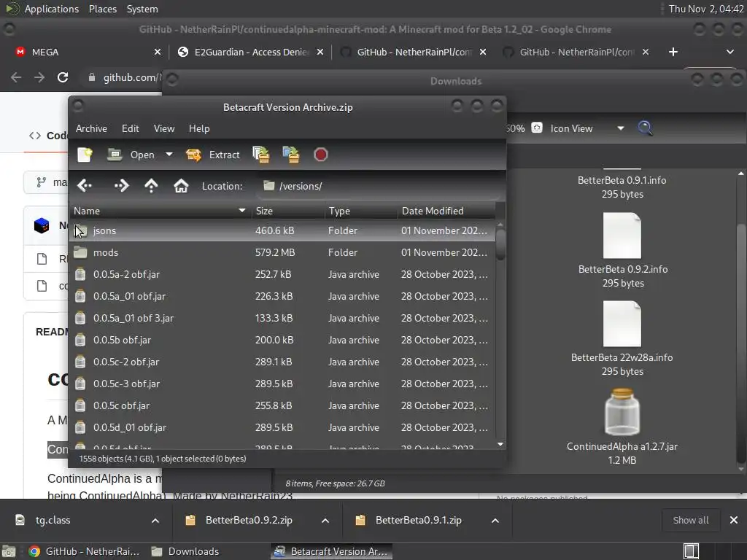Click the search magnifier icon in Downloads
The width and height of the screenshot is (747, 560).
pos(645,128)
